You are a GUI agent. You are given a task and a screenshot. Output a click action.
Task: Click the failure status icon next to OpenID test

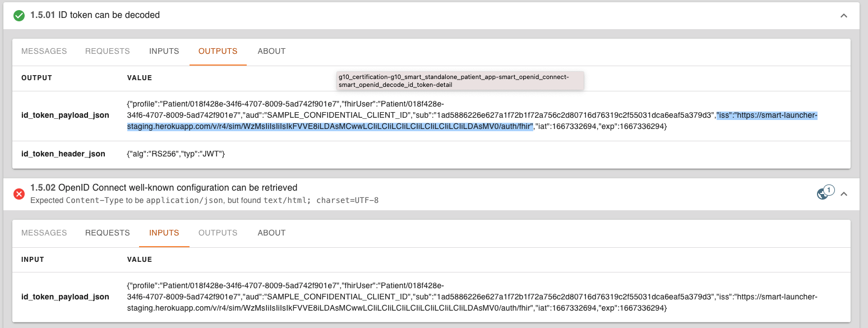[20, 194]
